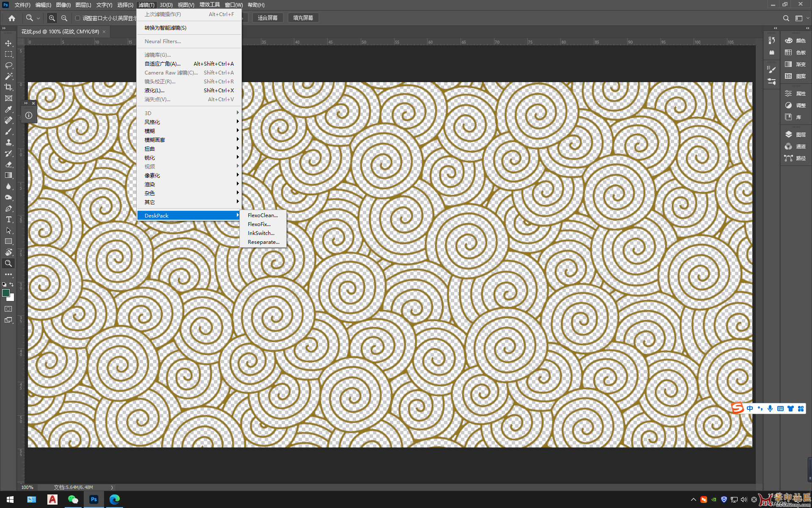Viewport: 812px width, 508px height.
Task: Select the Move tool
Action: click(x=8, y=43)
